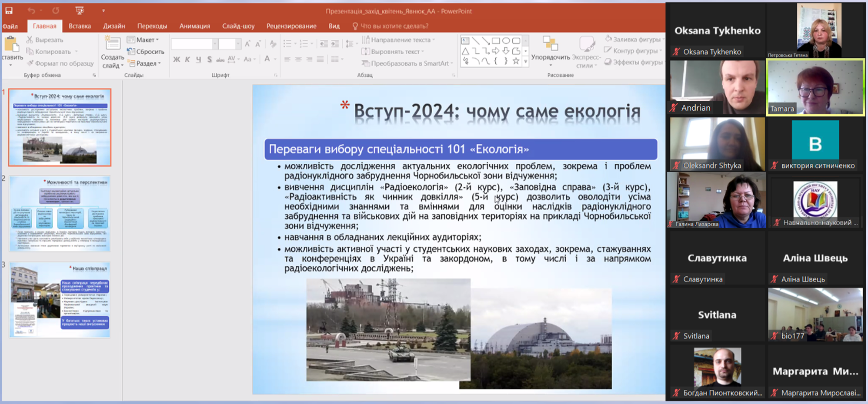This screenshot has height=404, width=868.
Task: Expand the Раздел section dropdown
Action: point(145,63)
